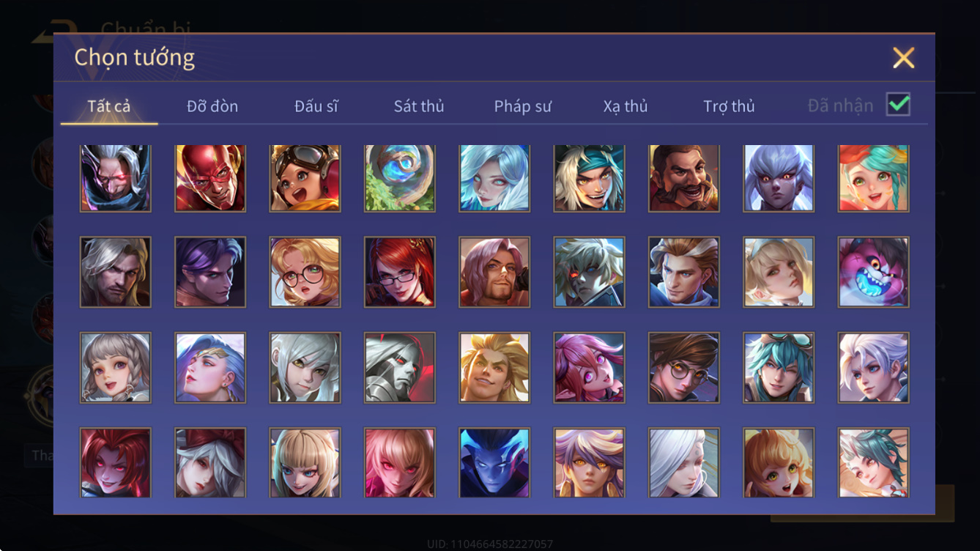This screenshot has width=980, height=551.
Task: Select the masked white-haired assassin with red eye
Action: (116, 178)
